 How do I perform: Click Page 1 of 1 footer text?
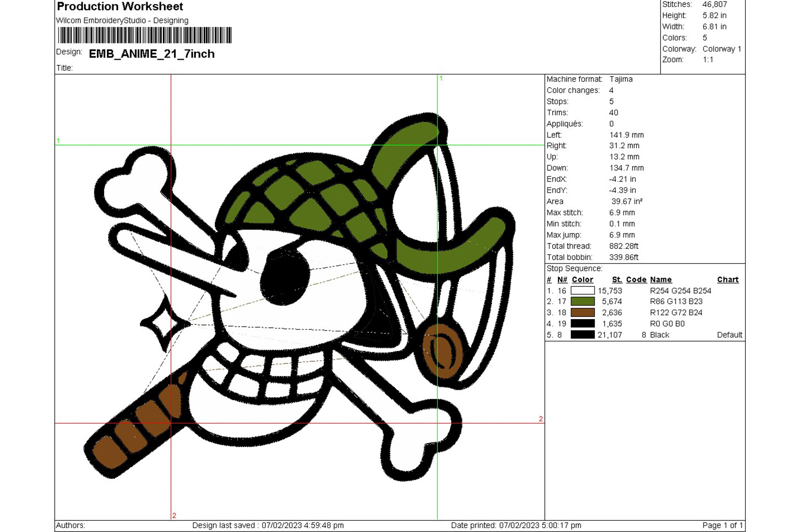[x=722, y=525]
